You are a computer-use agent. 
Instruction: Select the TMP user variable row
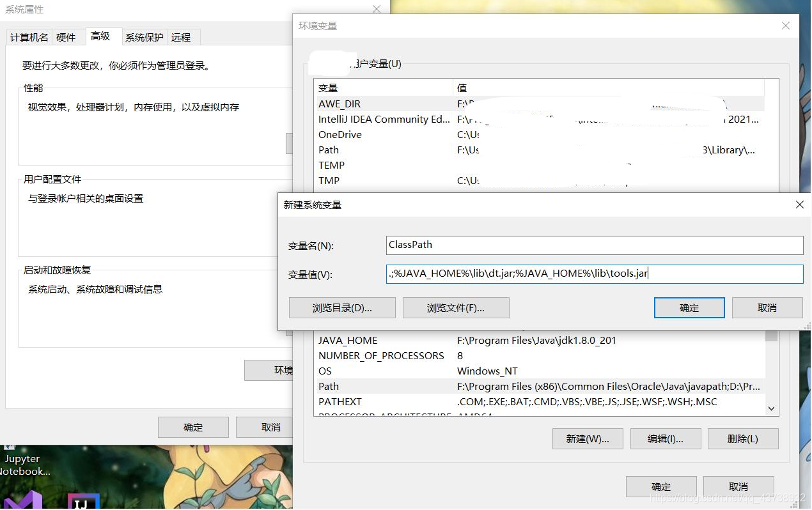tap(540, 180)
